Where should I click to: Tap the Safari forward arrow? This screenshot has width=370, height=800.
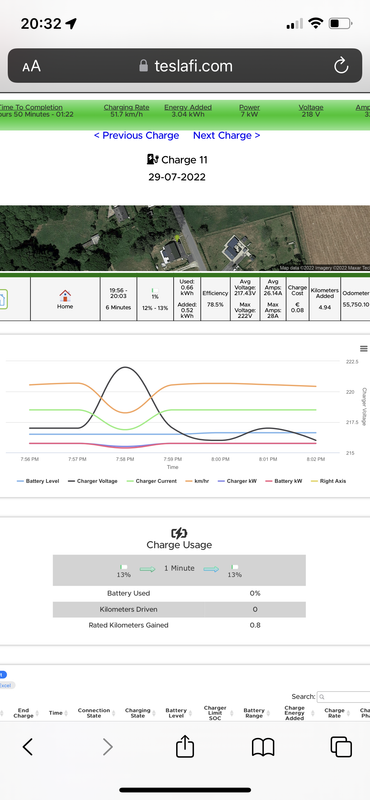coord(108,747)
